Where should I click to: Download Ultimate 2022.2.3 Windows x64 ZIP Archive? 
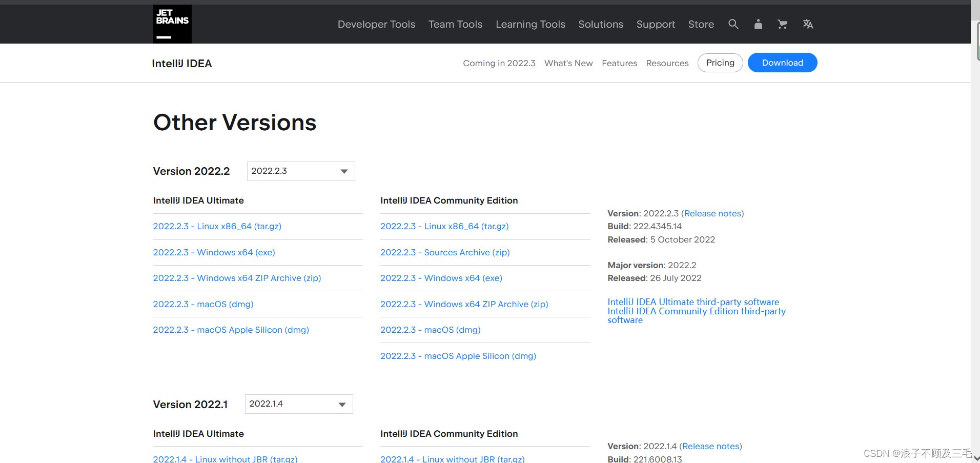(x=237, y=278)
